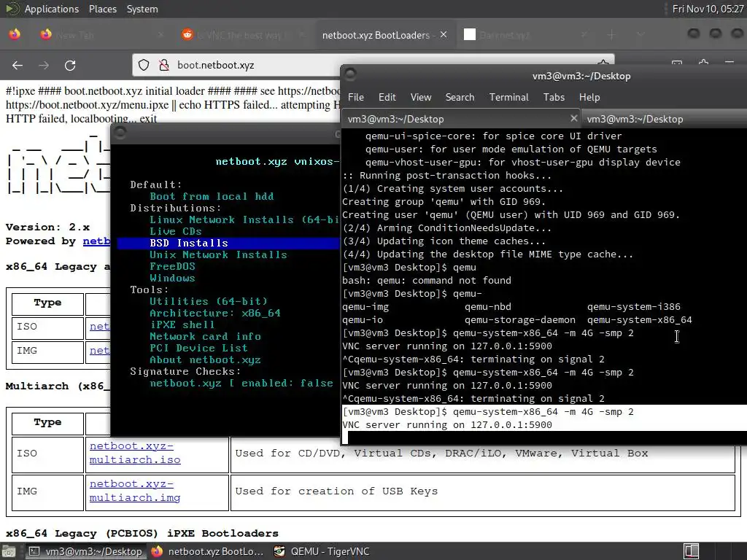Screen dimensions: 747x560
Task: Click the Firefox logo icon at tab bar start
Action: click(15, 34)
